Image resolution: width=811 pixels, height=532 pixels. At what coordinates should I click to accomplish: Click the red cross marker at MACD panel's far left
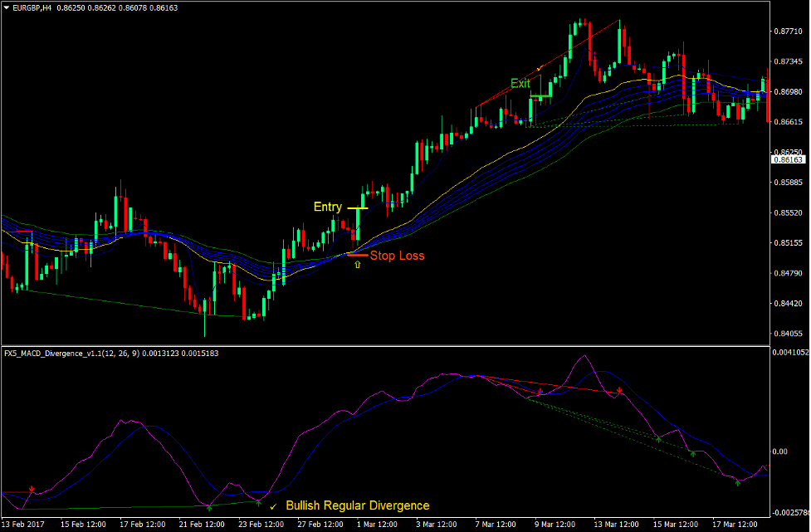click(32, 489)
